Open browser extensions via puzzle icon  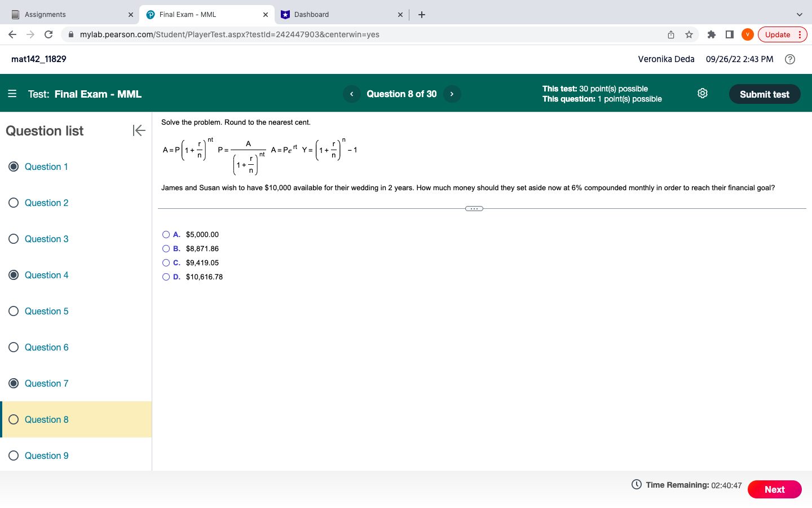[x=711, y=34]
